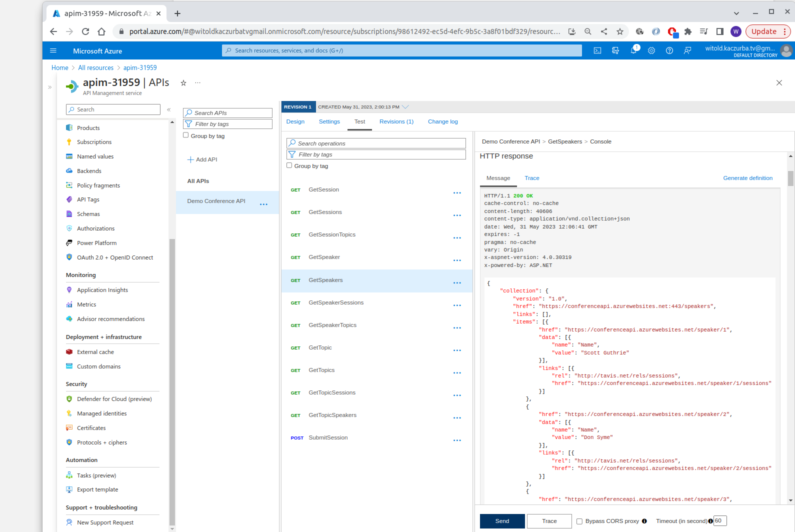The width and height of the screenshot is (795, 532).
Task: Open Named values in resource menu
Action: [95, 156]
